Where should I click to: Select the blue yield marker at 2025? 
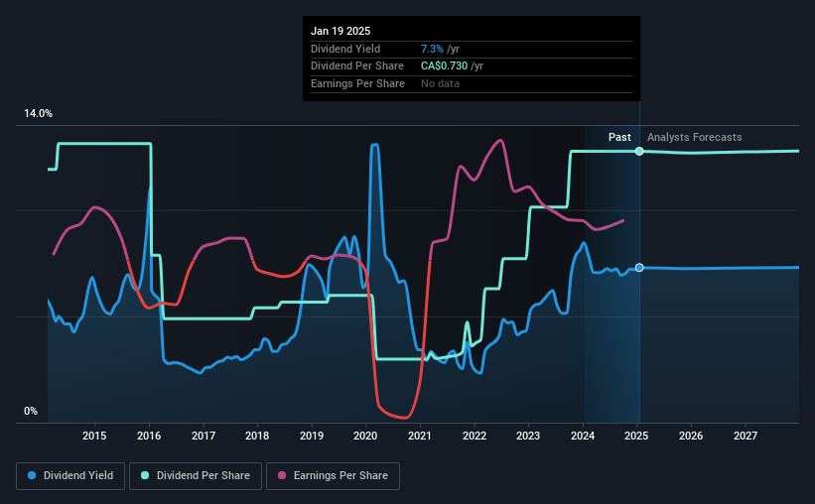tap(639, 267)
